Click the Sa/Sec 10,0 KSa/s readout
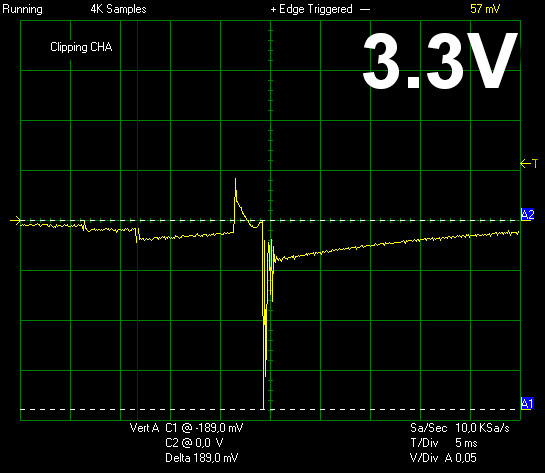Image resolution: width=545 pixels, height=473 pixels. coord(459,428)
